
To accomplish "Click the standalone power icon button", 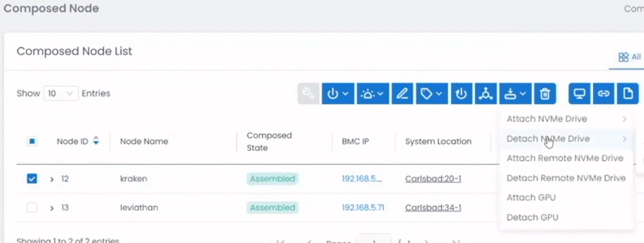I will (461, 93).
